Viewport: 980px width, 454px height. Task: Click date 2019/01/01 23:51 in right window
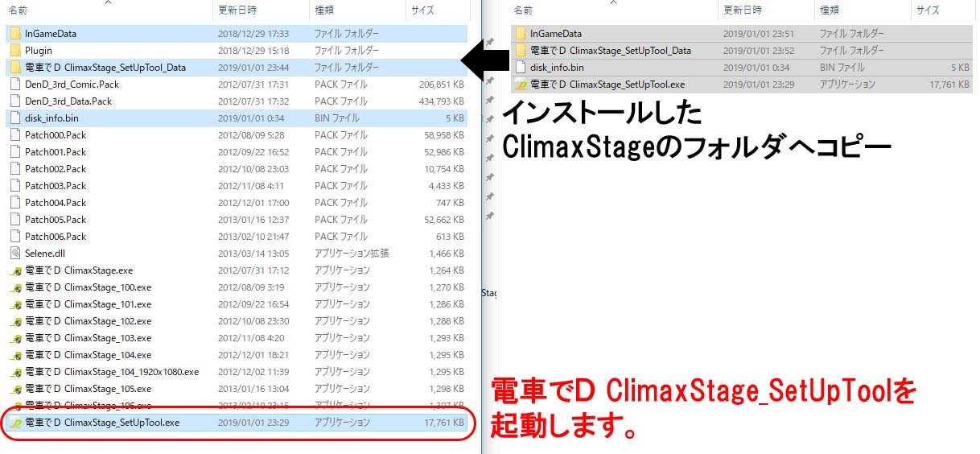[758, 34]
